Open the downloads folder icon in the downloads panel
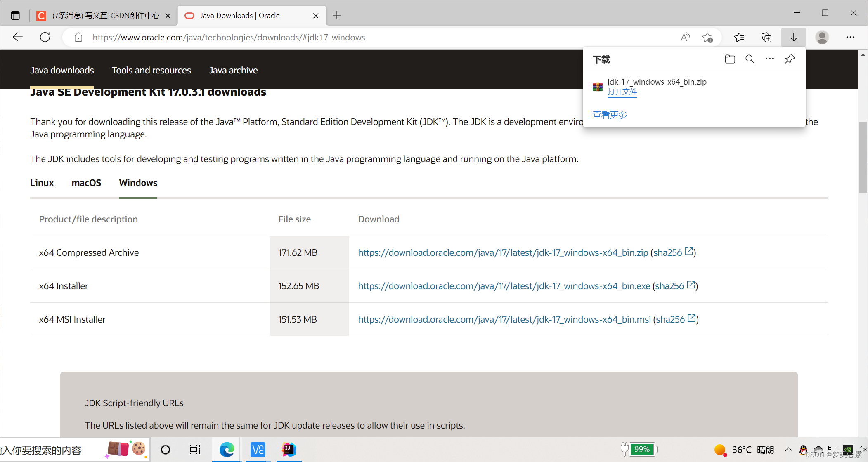Image resolution: width=868 pixels, height=462 pixels. pyautogui.click(x=730, y=59)
